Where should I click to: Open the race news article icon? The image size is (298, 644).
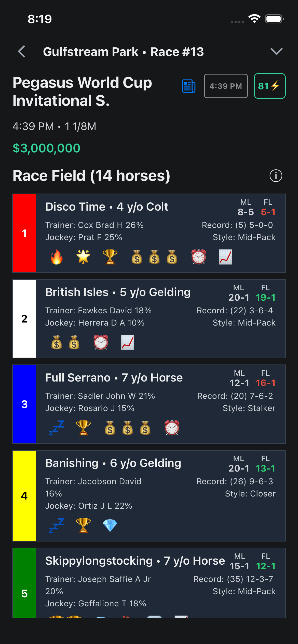click(188, 86)
